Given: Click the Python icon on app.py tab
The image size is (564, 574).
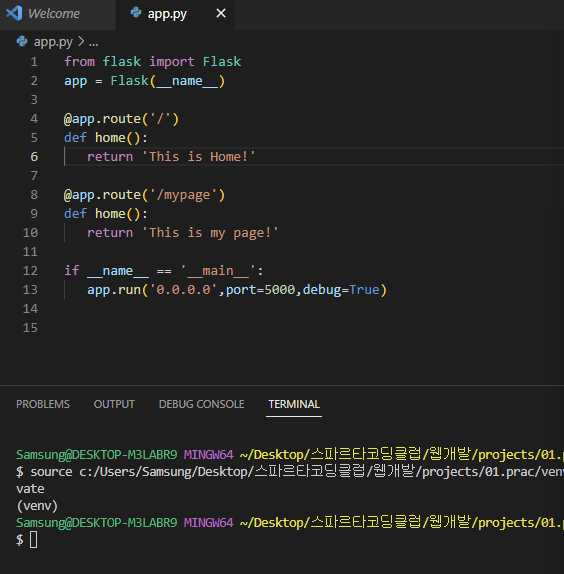Looking at the screenshot, I should (136, 12).
